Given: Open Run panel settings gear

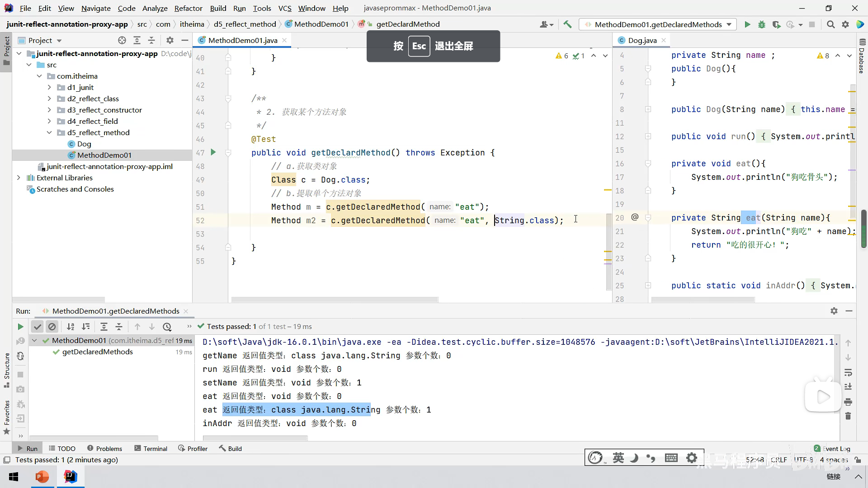Looking at the screenshot, I should (834, 311).
